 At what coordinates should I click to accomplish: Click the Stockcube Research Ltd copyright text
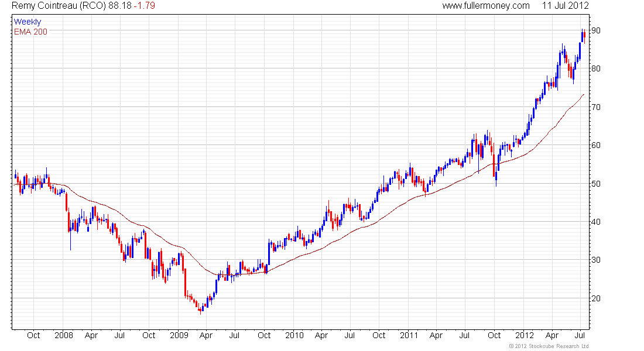click(549, 346)
